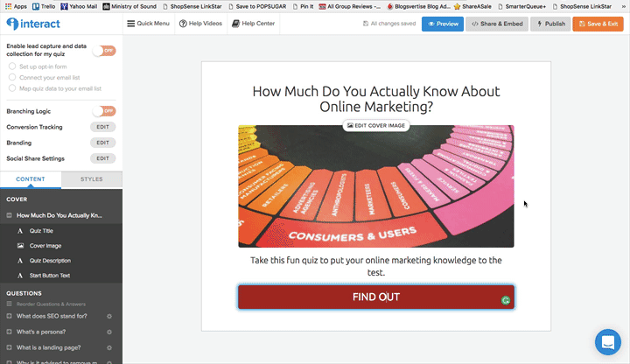The image size is (630, 364).
Task: Expand 'What's a persona?' question
Action: [x=9, y=332]
